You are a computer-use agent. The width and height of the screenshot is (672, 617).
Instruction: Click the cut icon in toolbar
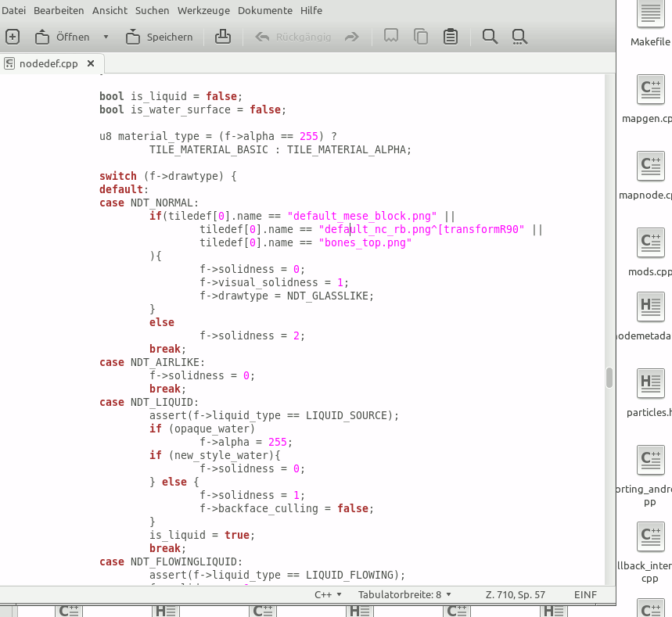point(391,37)
